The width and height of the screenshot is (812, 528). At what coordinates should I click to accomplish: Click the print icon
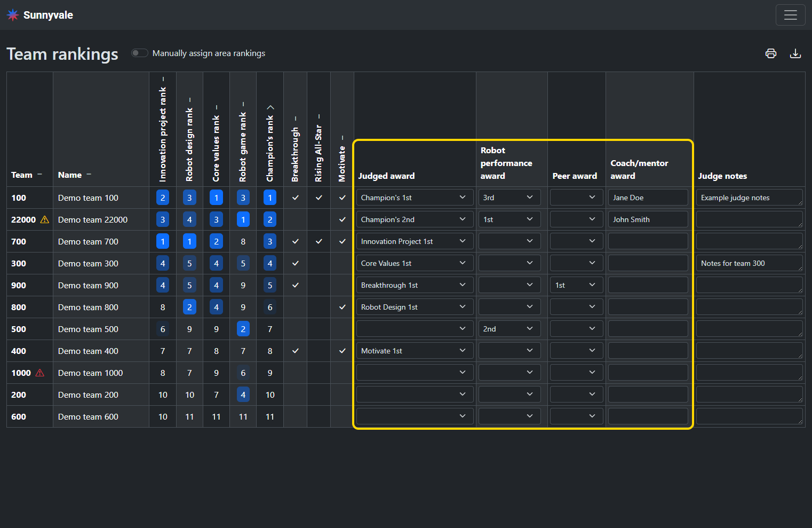(x=770, y=53)
